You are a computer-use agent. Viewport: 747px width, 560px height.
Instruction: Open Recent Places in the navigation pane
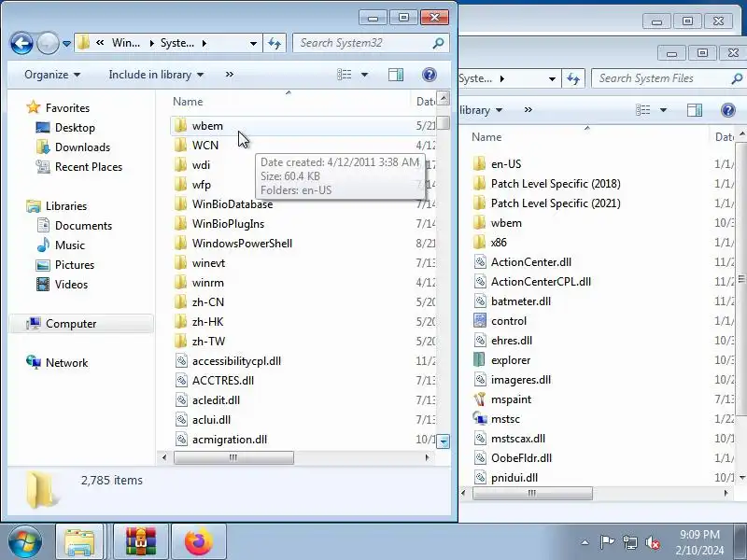click(x=89, y=167)
